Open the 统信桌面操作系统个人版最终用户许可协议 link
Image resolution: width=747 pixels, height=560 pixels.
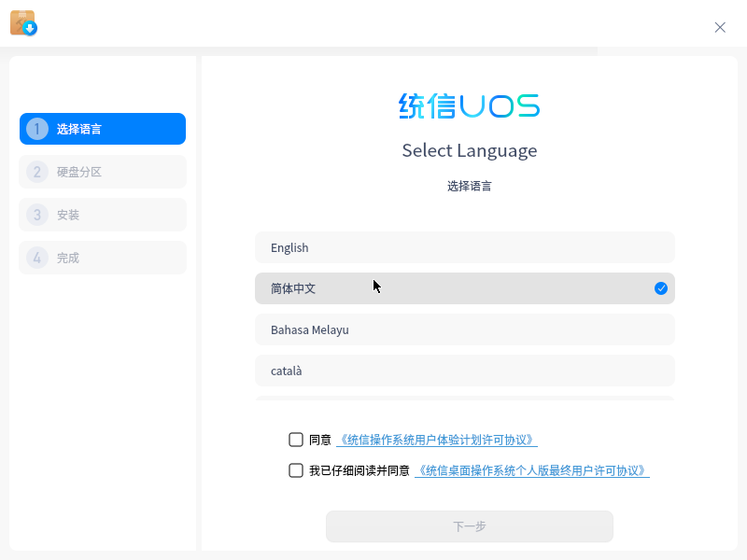pyautogui.click(x=532, y=471)
